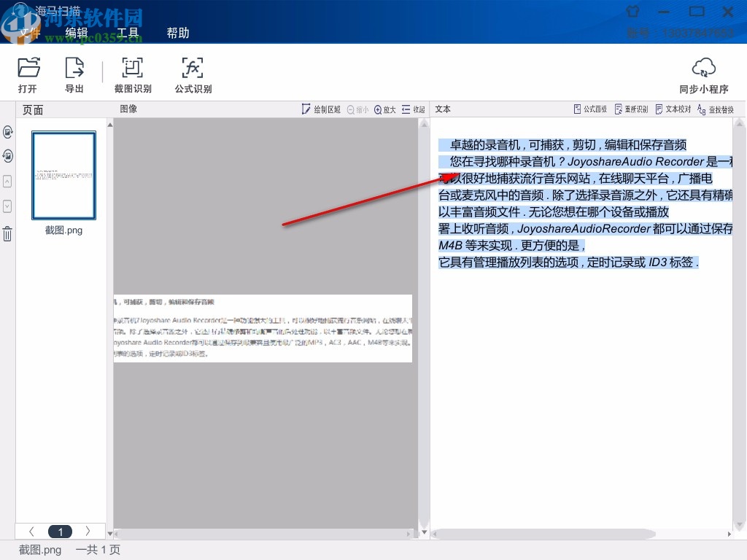This screenshot has width=747, height=560.
Task: Click move-page-down chevron in left sidebar
Action: click(x=8, y=206)
